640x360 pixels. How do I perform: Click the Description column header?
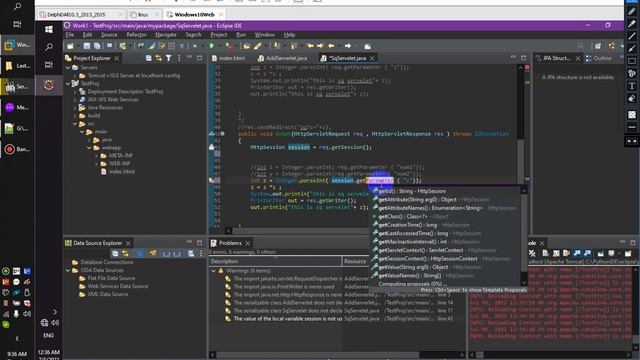[276, 261]
